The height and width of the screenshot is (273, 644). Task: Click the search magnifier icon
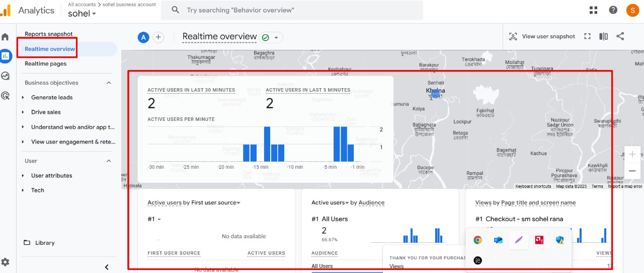click(176, 10)
